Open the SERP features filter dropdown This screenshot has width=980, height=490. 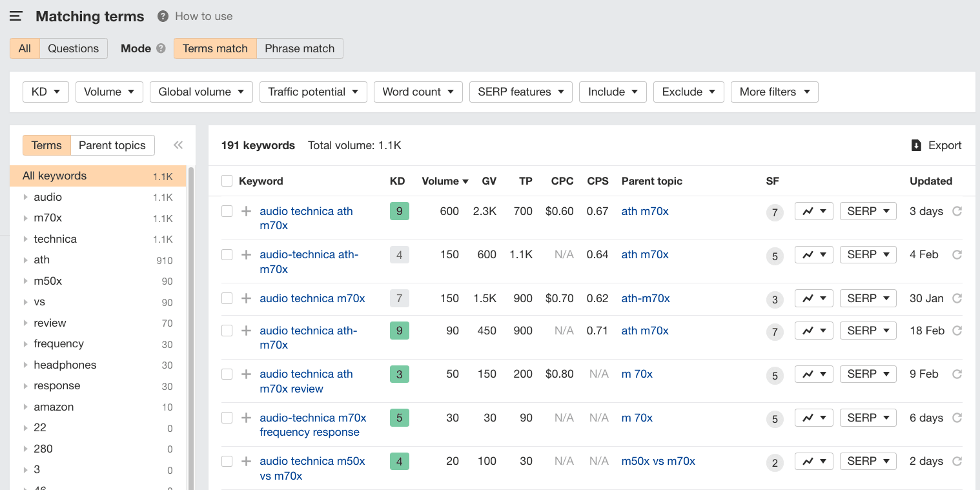(x=521, y=92)
